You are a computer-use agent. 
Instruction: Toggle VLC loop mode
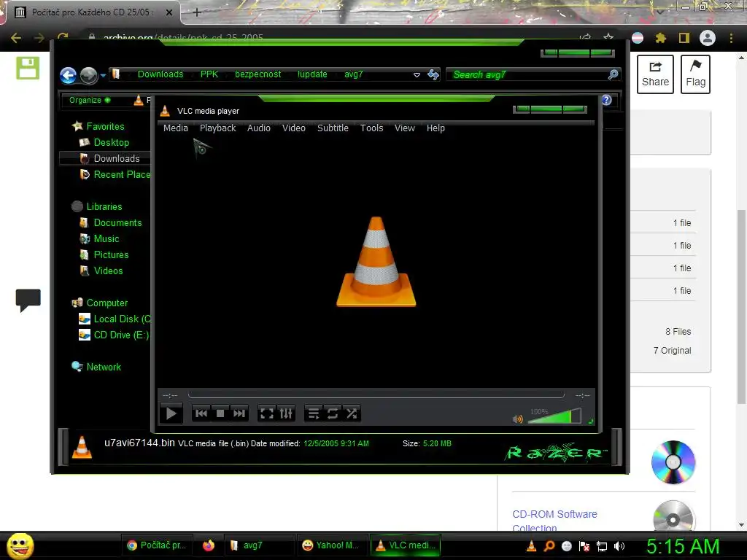[x=333, y=413]
